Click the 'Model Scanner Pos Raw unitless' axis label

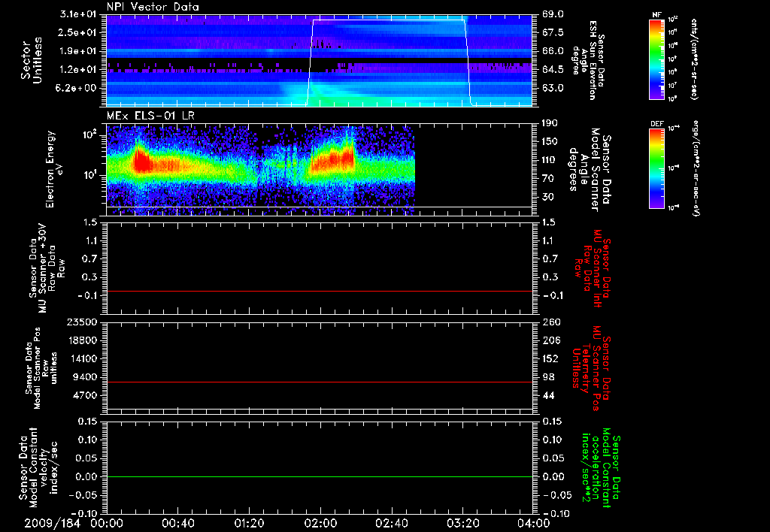41,368
